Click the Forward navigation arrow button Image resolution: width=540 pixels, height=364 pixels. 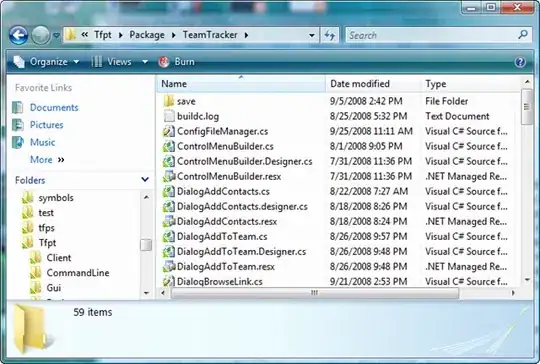click(41, 35)
